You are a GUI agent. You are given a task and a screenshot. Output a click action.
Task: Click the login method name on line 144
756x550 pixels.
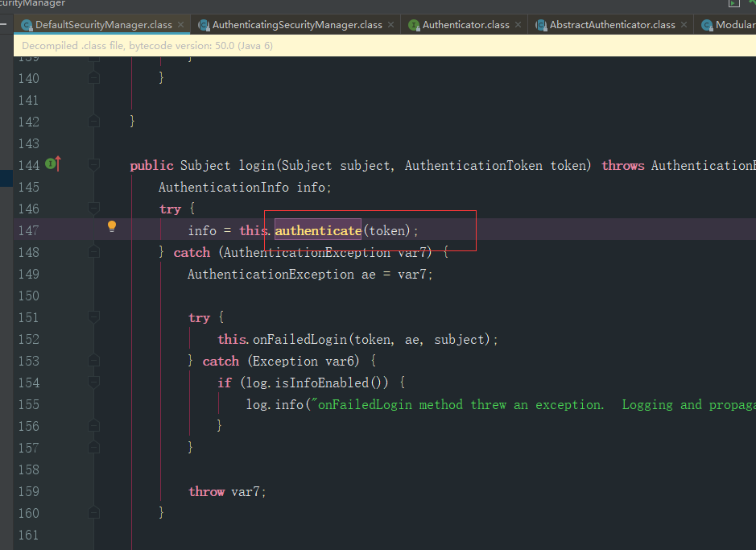(x=257, y=165)
